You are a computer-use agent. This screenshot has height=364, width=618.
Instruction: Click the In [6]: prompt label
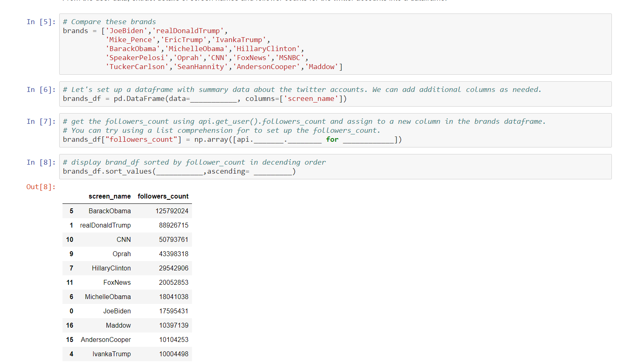coord(41,89)
